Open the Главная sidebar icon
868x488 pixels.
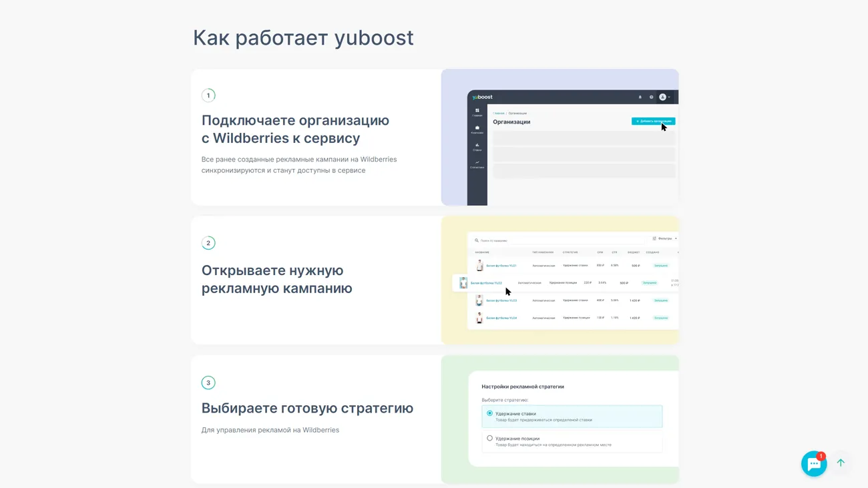click(477, 112)
